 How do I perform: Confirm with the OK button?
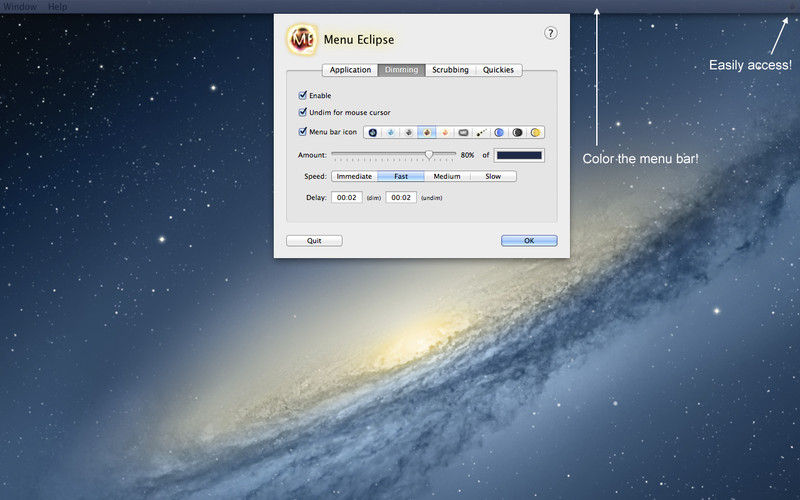pos(529,241)
